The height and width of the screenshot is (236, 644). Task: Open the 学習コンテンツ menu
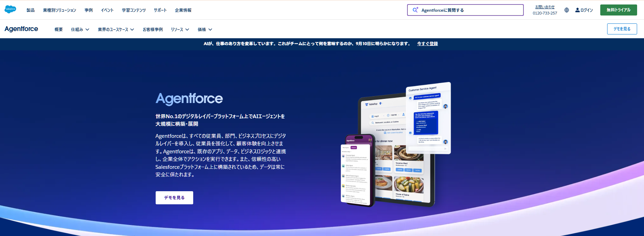[134, 10]
